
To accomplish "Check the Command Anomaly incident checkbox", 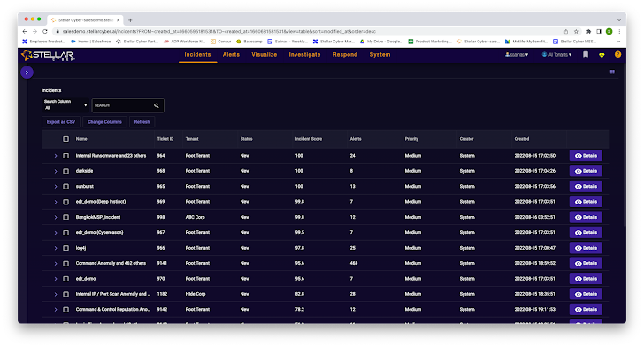I will click(65, 264).
